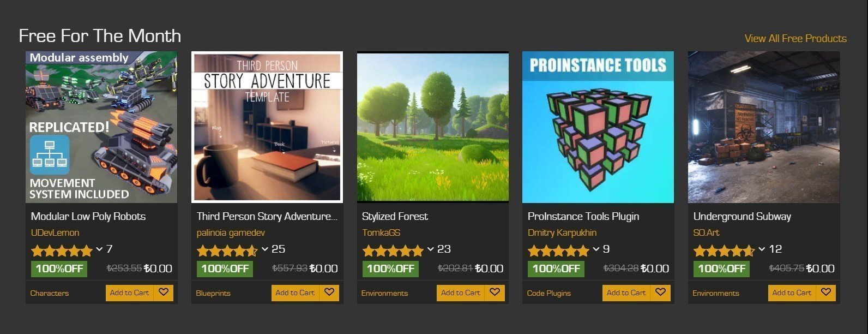Click heart icon for Stylized Forest
The width and height of the screenshot is (868, 334).
[x=495, y=293]
